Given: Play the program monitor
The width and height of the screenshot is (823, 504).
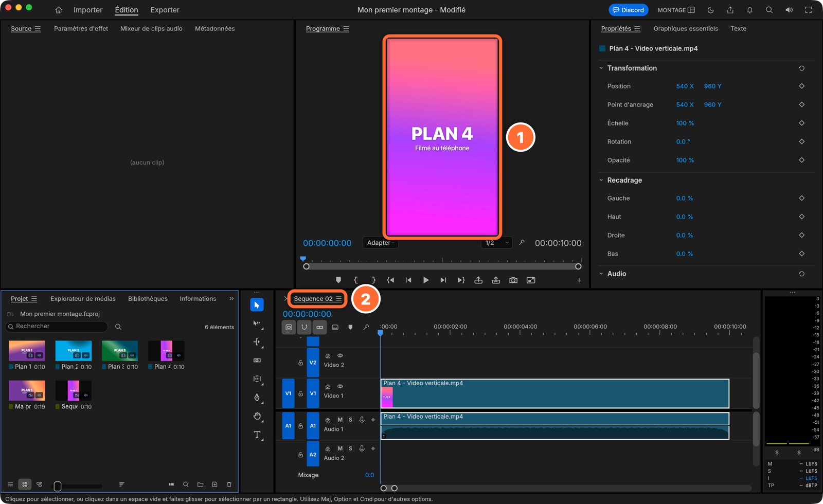Looking at the screenshot, I should 426,280.
